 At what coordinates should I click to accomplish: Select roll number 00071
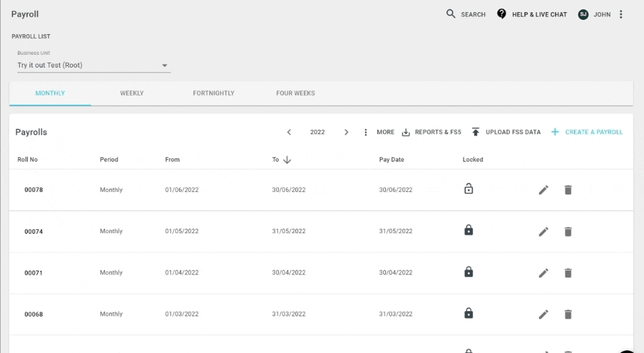click(33, 273)
